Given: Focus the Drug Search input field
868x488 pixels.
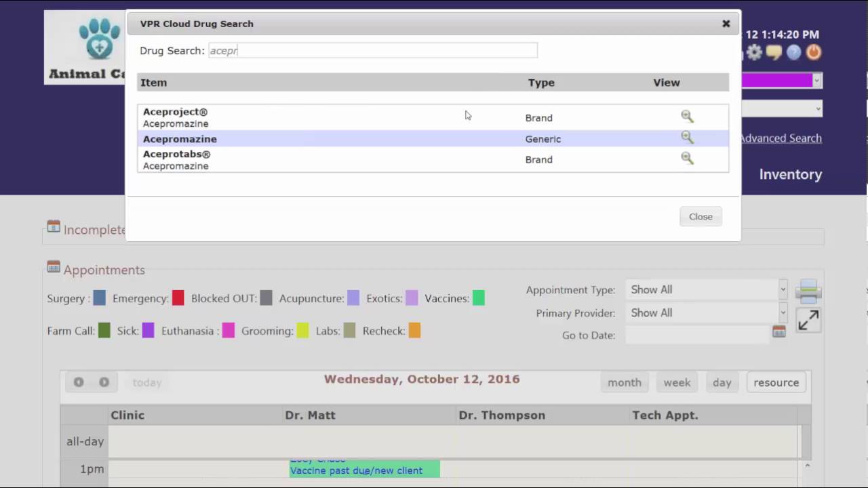Looking at the screenshot, I should coord(372,50).
